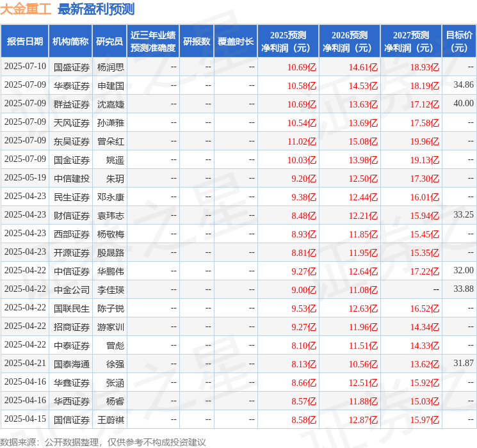Click the 报告日期 column header

click(x=24, y=41)
